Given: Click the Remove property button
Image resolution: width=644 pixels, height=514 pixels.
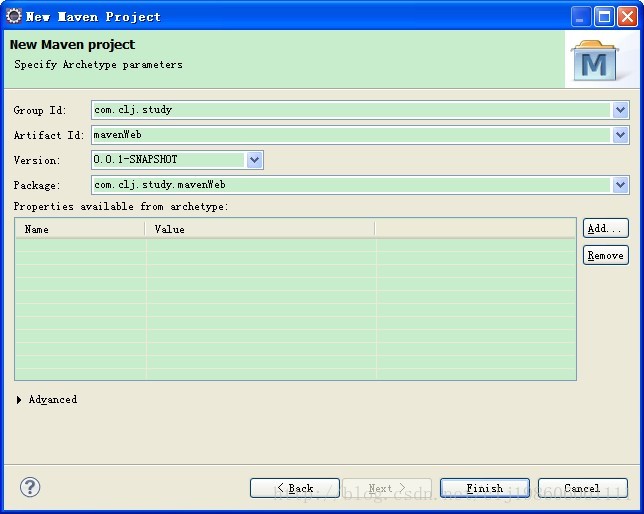Looking at the screenshot, I should (605, 256).
